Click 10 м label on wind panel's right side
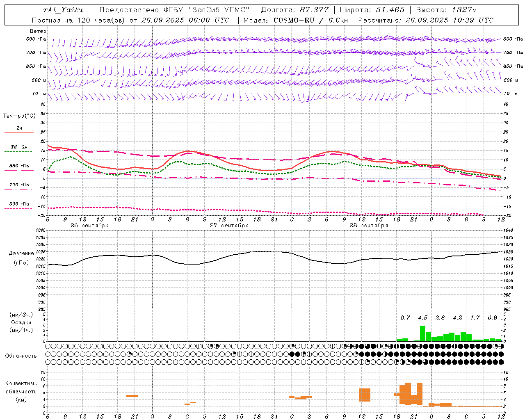The image size is (525, 420). 510,94
